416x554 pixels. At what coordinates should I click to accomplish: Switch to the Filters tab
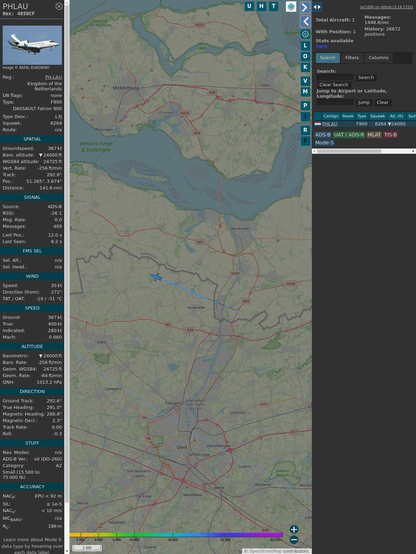(352, 58)
